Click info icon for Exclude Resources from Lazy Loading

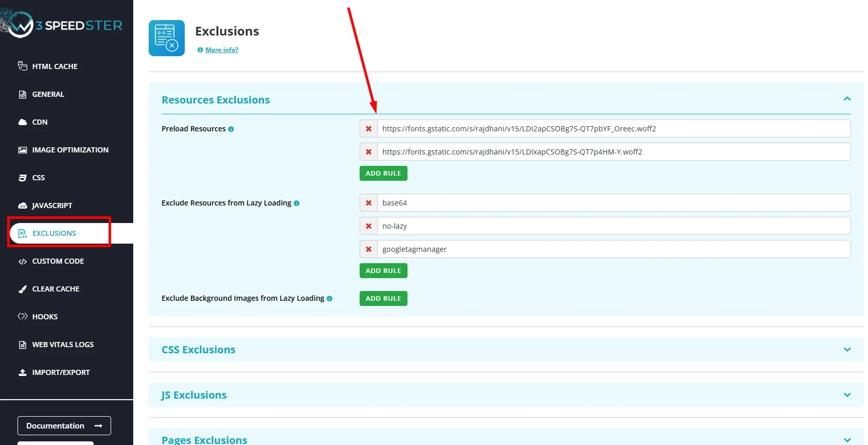pos(296,203)
